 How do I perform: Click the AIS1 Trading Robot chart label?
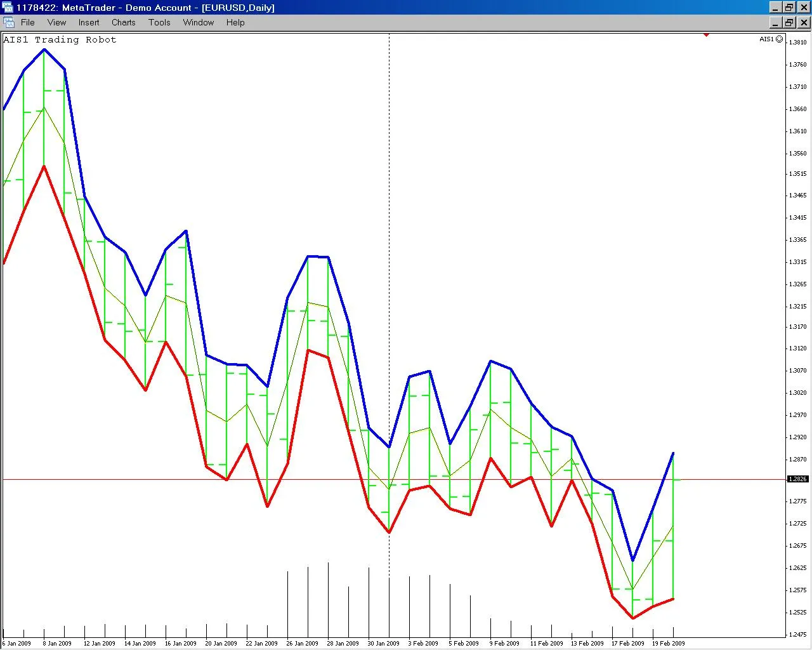[x=60, y=39]
